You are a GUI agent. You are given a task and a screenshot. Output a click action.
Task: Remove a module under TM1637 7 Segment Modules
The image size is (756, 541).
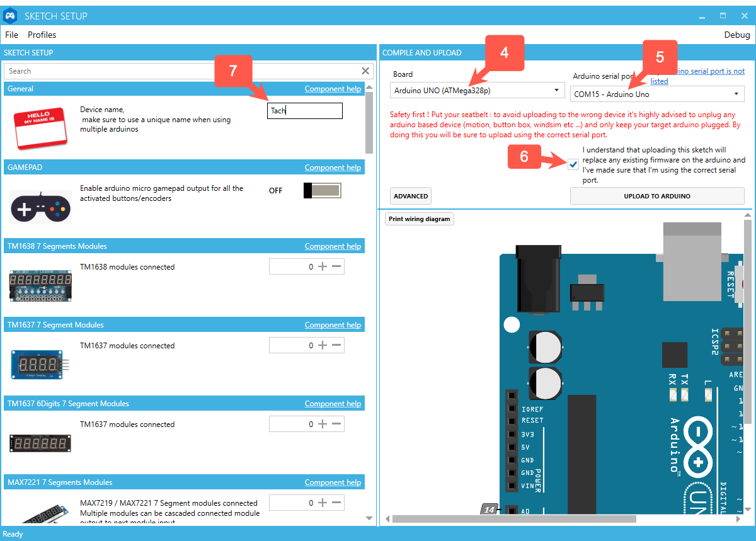click(336, 346)
